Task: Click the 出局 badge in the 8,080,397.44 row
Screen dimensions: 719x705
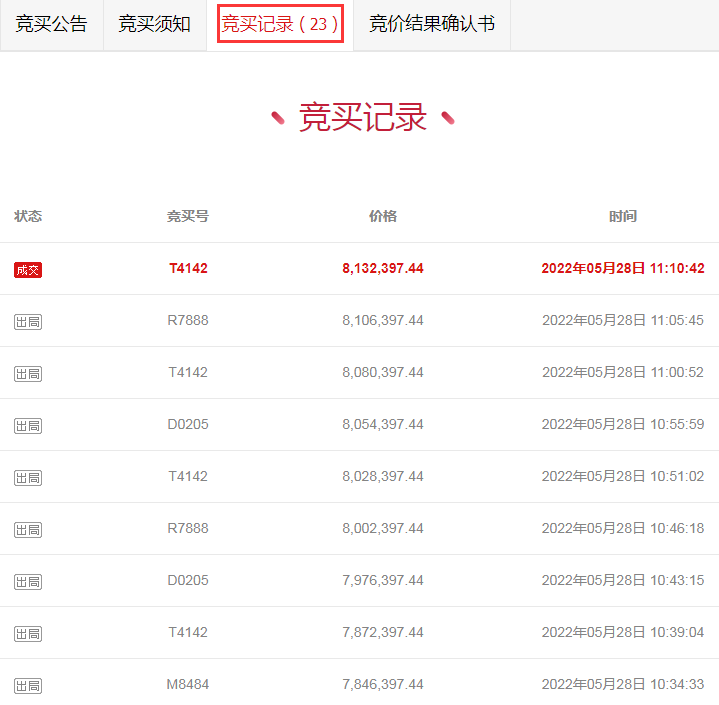Action: [28, 374]
